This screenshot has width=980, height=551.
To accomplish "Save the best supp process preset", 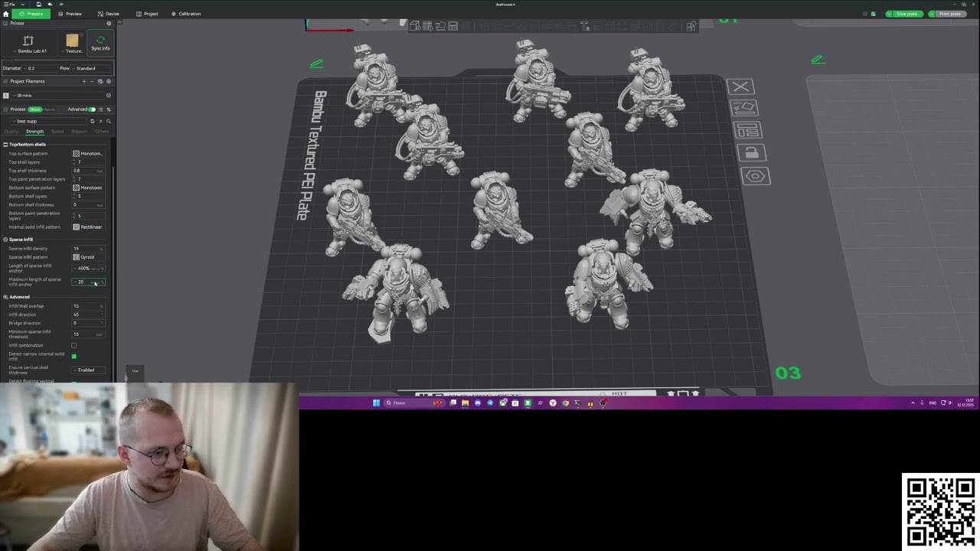I will (93, 121).
